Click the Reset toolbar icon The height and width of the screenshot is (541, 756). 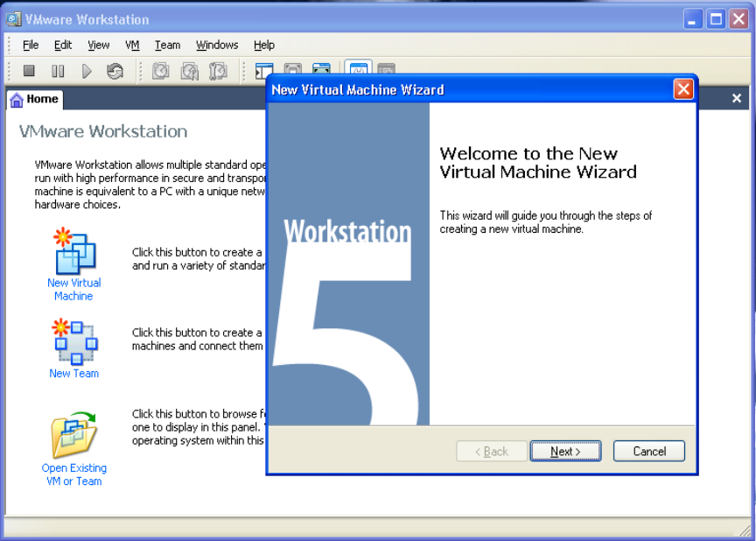(115, 72)
